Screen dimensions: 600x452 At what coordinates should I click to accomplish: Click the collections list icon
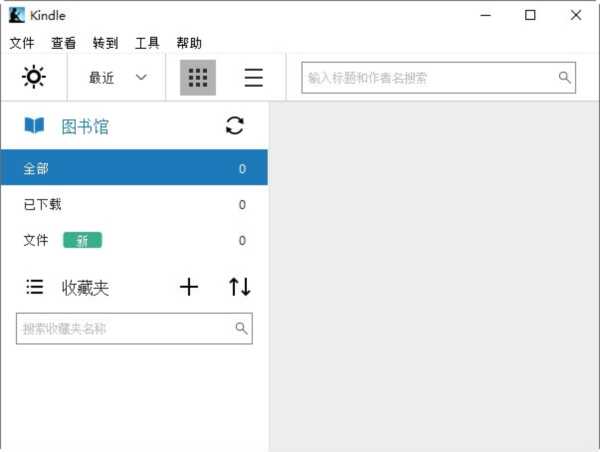(x=35, y=287)
